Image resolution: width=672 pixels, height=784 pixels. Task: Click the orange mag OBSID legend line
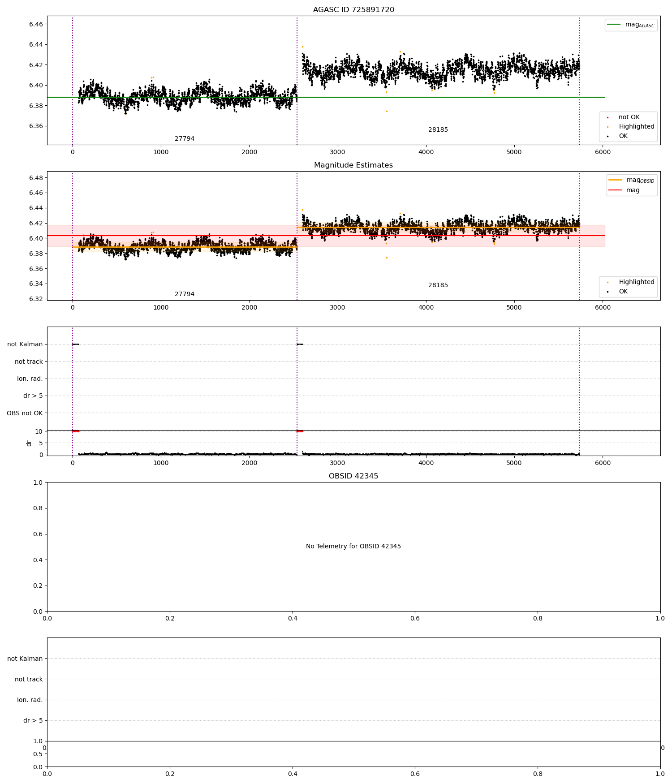pyautogui.click(x=616, y=180)
